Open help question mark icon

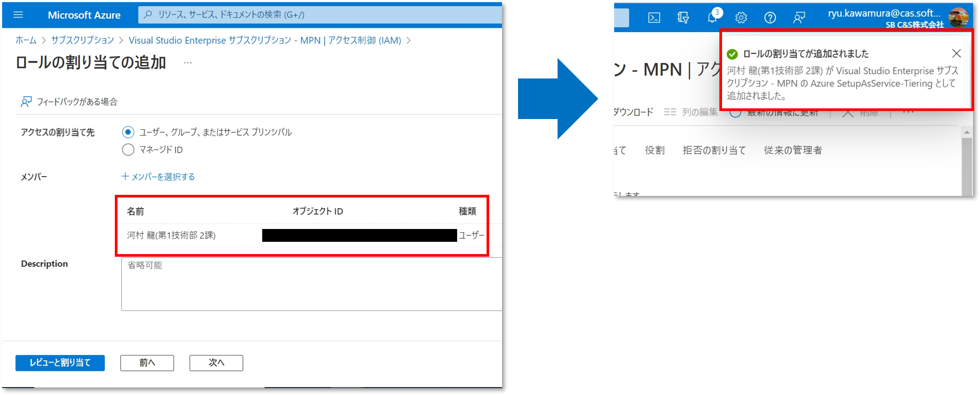click(770, 18)
